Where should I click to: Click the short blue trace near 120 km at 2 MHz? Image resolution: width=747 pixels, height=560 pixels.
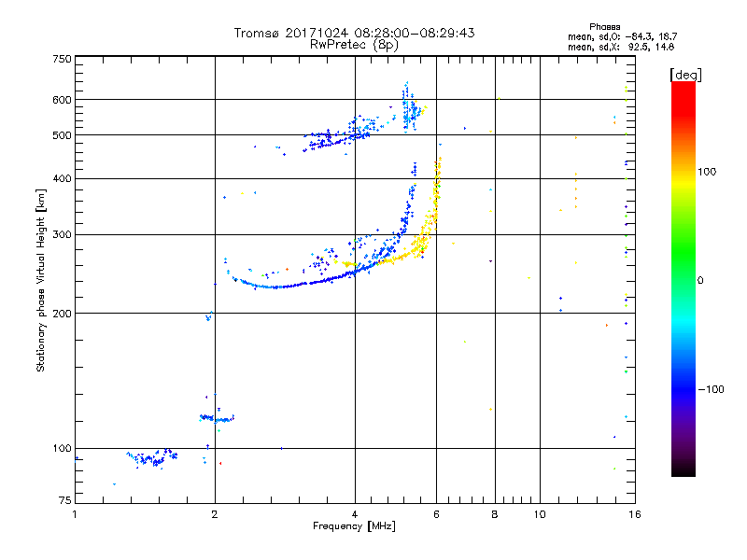pos(217,418)
